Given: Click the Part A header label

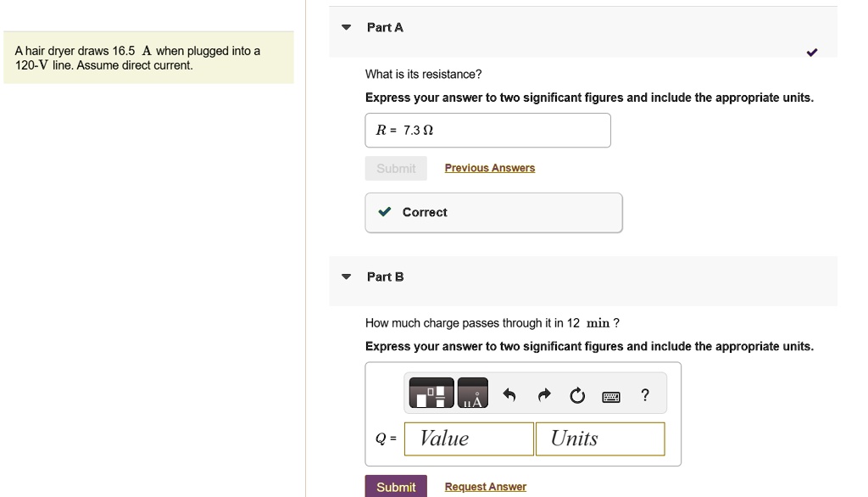Looking at the screenshot, I should (x=385, y=28).
